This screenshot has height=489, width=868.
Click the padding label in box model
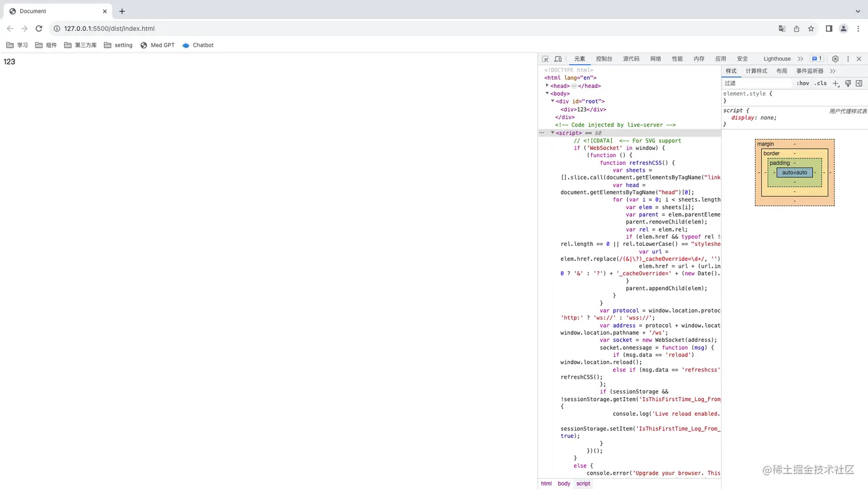pyautogui.click(x=780, y=163)
